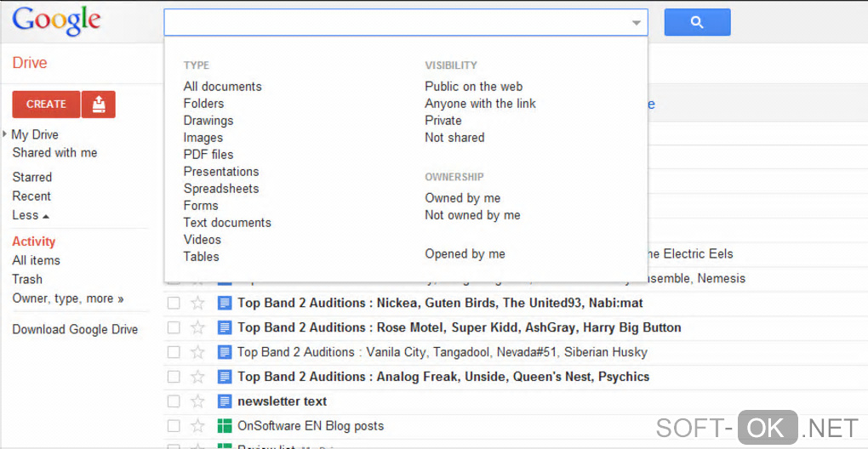Click the doc icon of Vanila City row

(224, 352)
